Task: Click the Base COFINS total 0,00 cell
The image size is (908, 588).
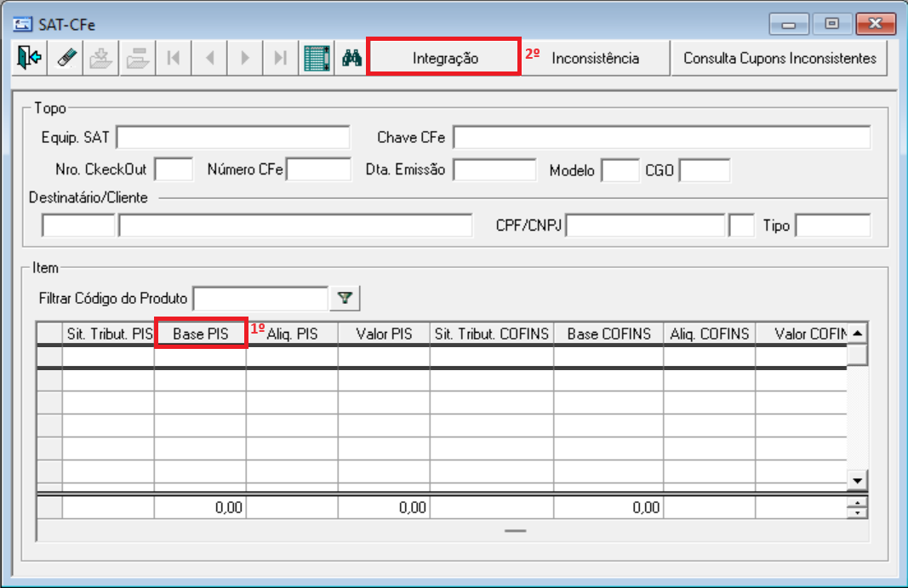Action: click(x=608, y=507)
